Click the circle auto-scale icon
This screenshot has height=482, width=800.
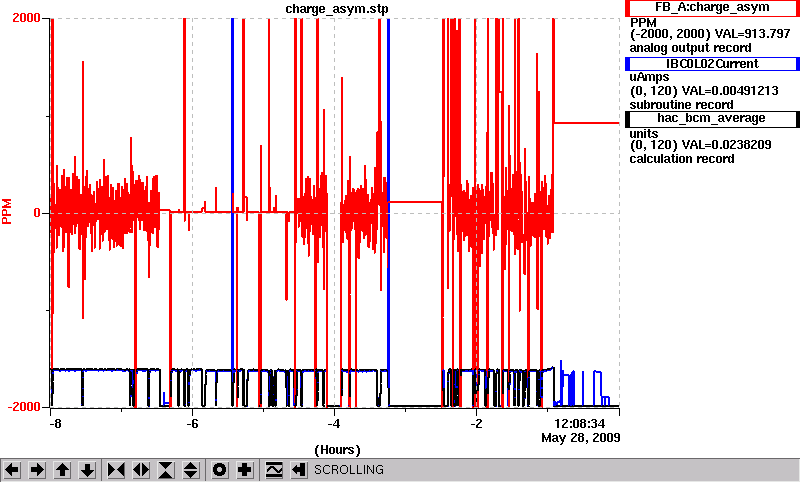coord(220,469)
